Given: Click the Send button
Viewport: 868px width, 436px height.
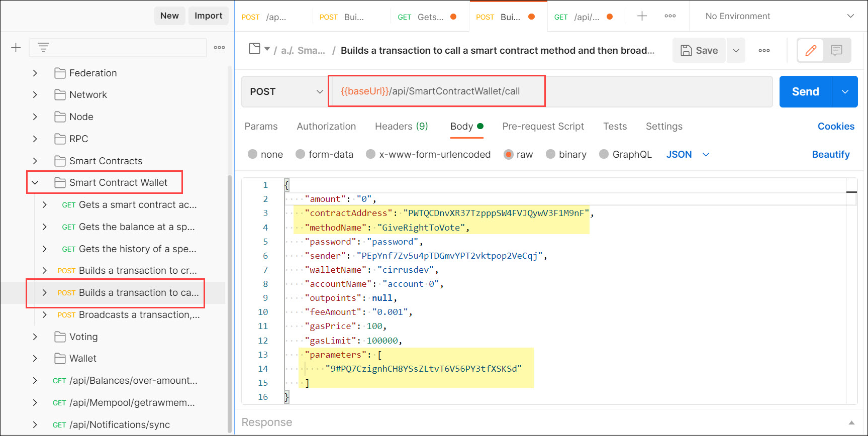Looking at the screenshot, I should [x=805, y=91].
